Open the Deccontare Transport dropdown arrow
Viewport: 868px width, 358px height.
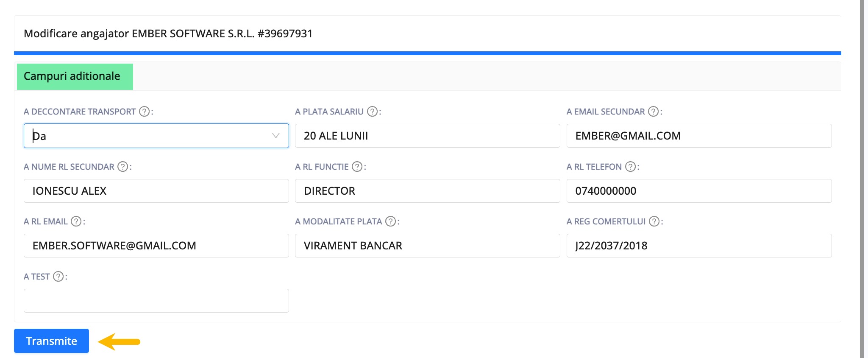pos(275,136)
